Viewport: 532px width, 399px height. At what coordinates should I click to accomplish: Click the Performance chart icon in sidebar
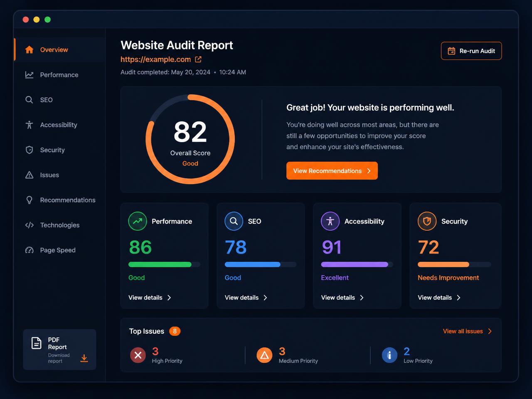click(29, 75)
